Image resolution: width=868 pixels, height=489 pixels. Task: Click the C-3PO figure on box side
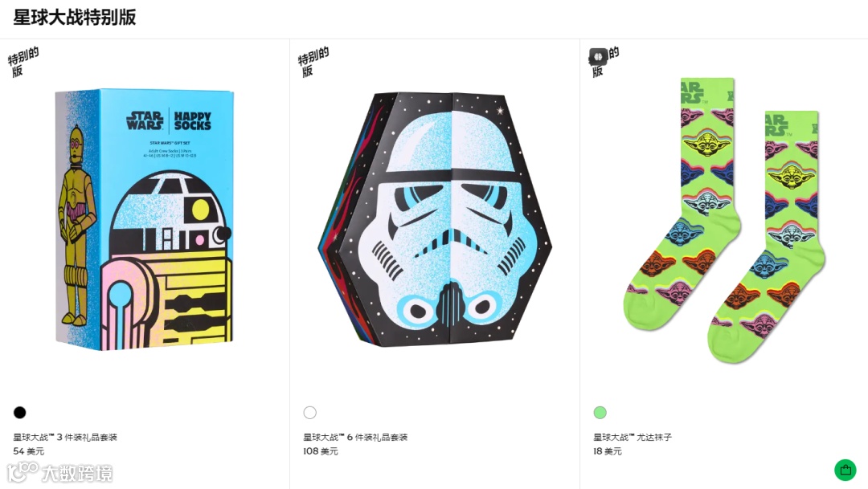tap(76, 226)
